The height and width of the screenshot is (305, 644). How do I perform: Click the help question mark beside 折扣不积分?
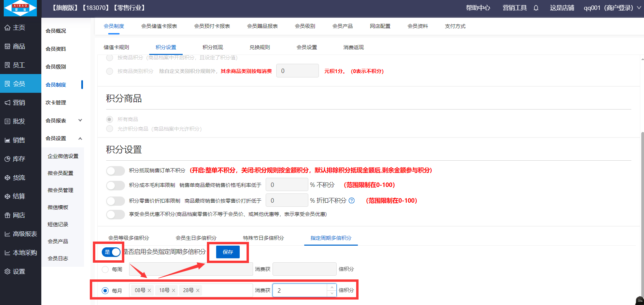pyautogui.click(x=352, y=201)
